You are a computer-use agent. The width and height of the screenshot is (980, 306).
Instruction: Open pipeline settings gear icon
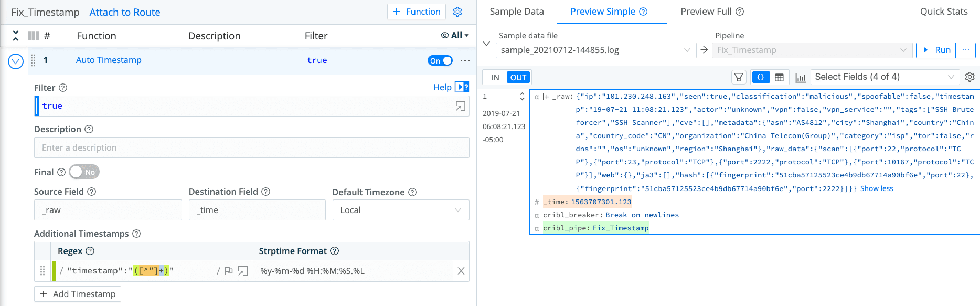[x=457, y=12]
